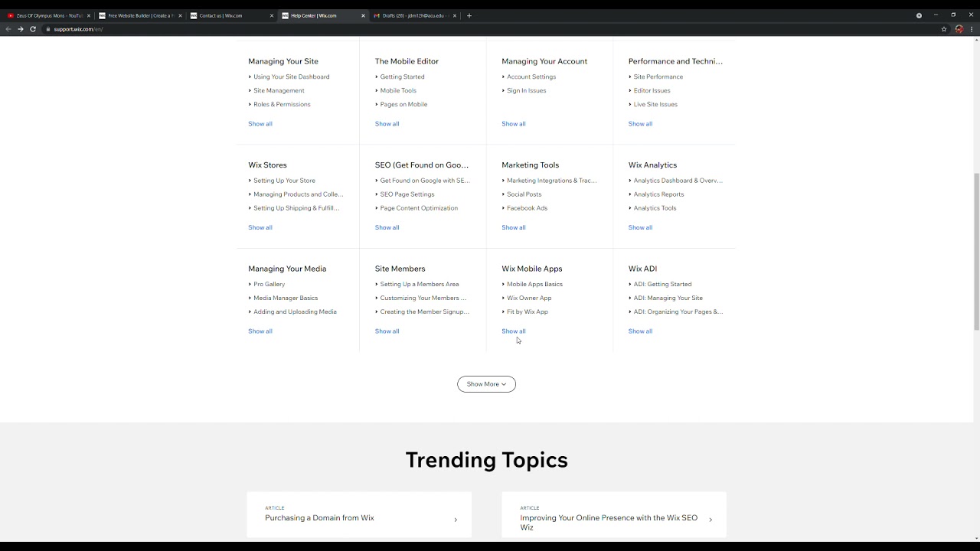Image resolution: width=980 pixels, height=551 pixels.
Task: Open Sign In Issues topic
Action: tap(527, 90)
